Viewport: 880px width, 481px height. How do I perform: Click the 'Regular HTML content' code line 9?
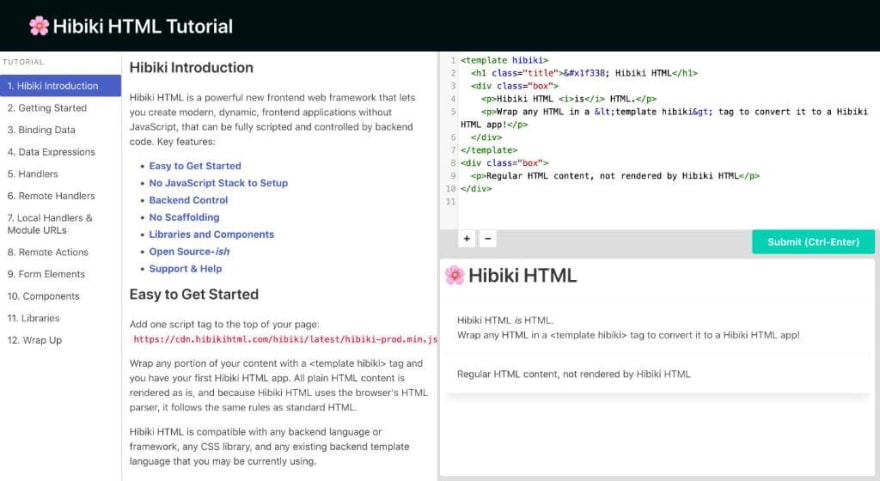615,176
